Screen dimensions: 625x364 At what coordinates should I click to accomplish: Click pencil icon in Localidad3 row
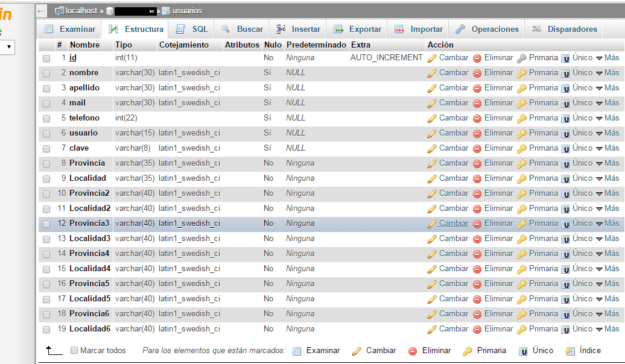coord(432,239)
